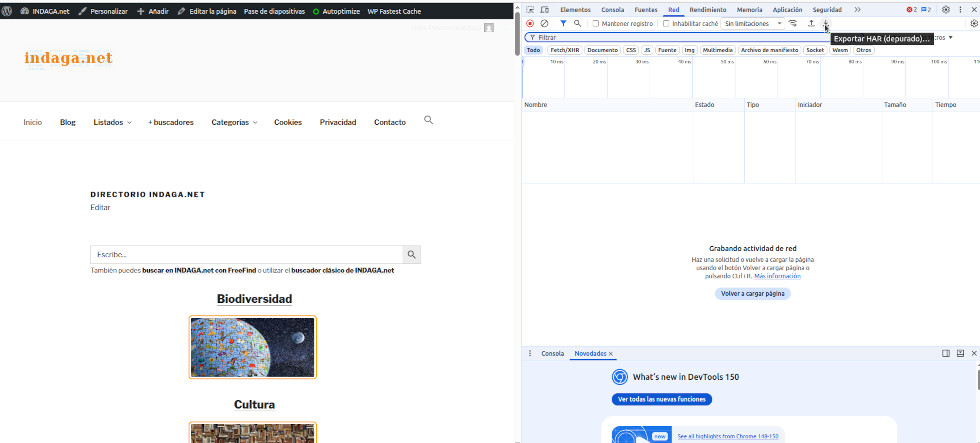
Task: Open the Sin limitaciones throttling dropdown
Action: [x=752, y=23]
